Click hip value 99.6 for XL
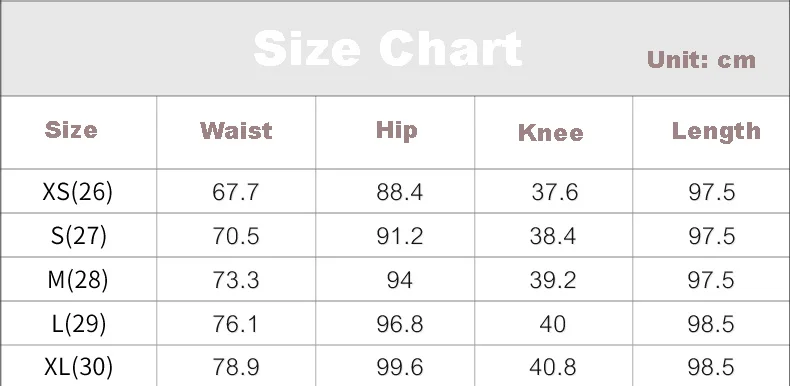Screen dimensions: 790x386 click(400, 367)
